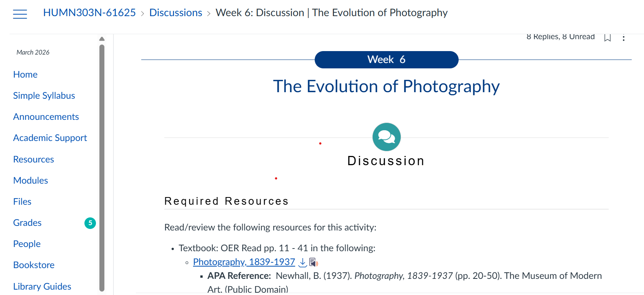The height and width of the screenshot is (295, 644).
Task: Open the HUMN303N-61625 course home breadcrumb
Action: pos(89,13)
